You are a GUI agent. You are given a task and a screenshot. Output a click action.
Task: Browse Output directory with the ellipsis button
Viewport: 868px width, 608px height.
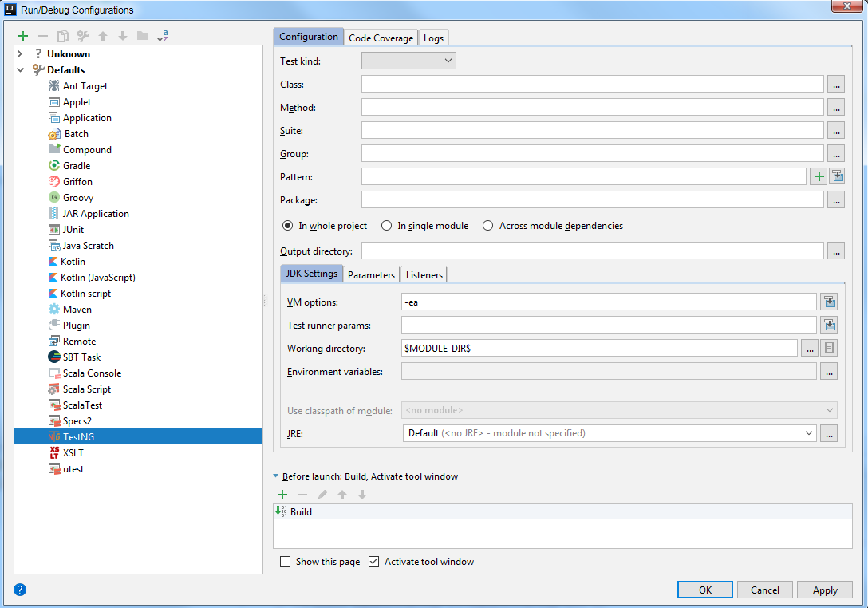click(x=836, y=251)
